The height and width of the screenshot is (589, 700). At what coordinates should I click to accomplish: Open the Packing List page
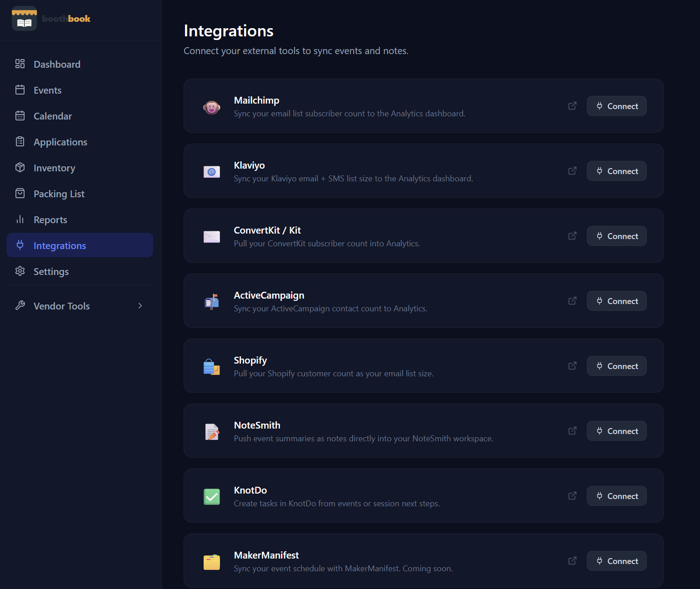click(x=80, y=194)
